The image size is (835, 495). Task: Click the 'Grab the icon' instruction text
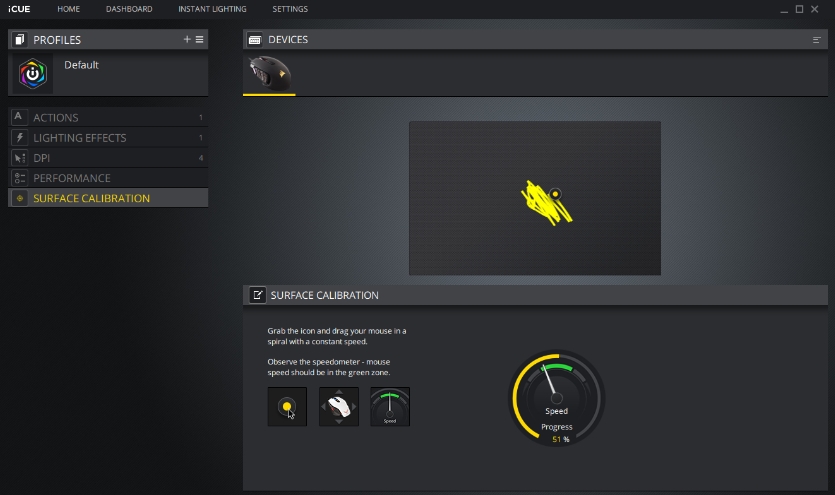[337, 336]
